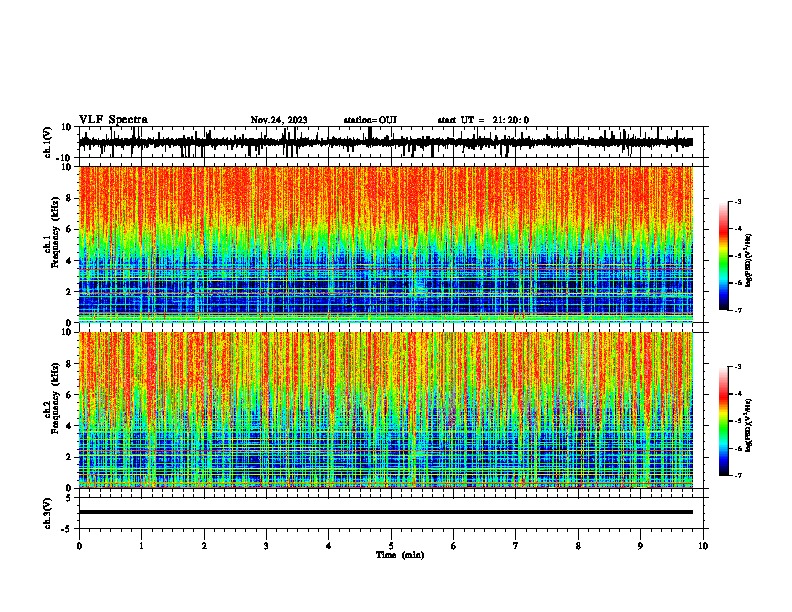The width and height of the screenshot is (792, 612).
Task: Click the "4" kHz tick on ch.1 frequency axis
Action: coord(69,261)
